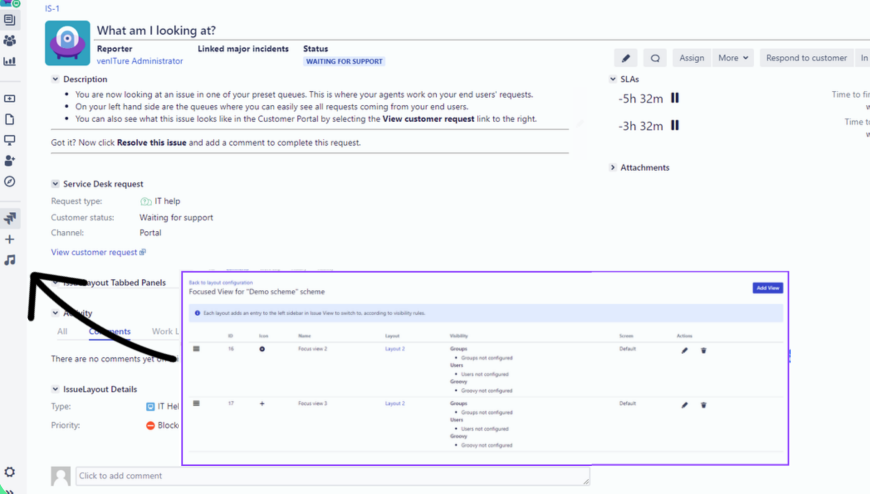Click the Waiting for Support status badge
This screenshot has width=870, height=494.
(344, 62)
